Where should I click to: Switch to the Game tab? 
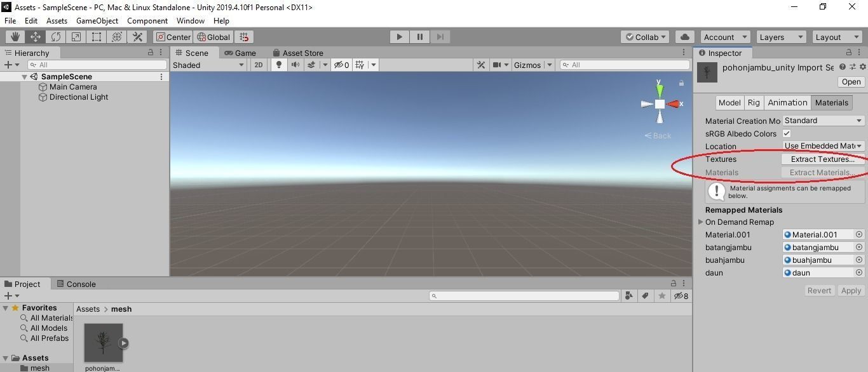pos(240,53)
